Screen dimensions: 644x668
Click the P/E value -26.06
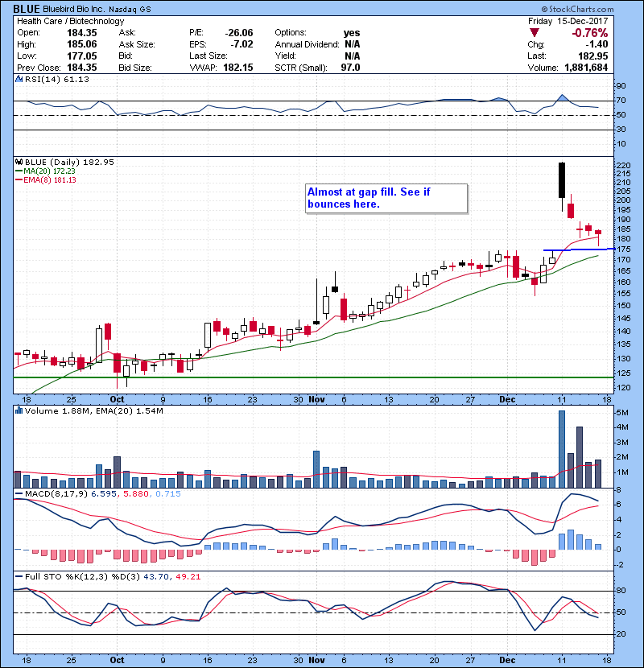pos(238,33)
